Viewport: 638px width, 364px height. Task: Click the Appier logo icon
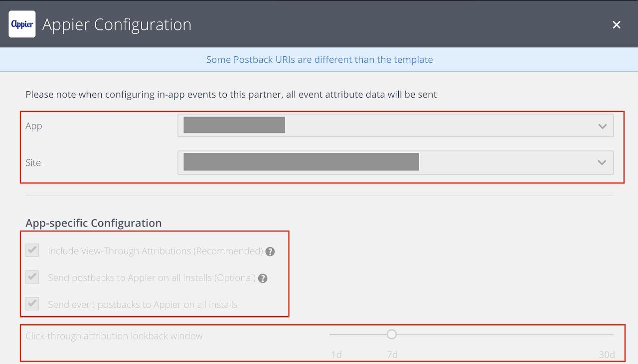(x=22, y=24)
